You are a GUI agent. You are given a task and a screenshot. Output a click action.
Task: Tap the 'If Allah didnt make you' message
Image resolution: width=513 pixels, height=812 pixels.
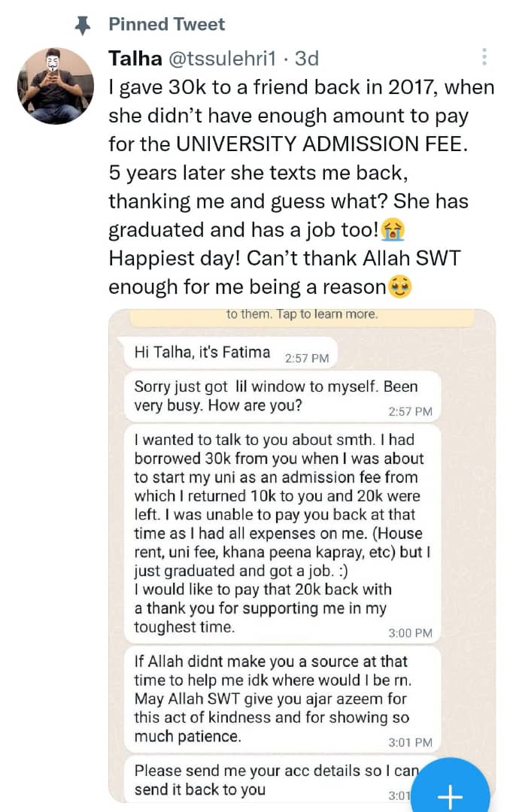tap(282, 699)
